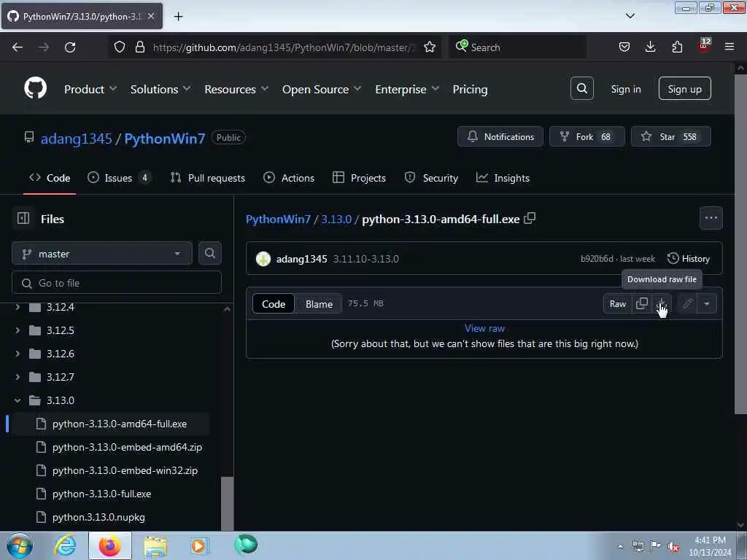Click the Save to Pocket icon
Image resolution: width=747 pixels, height=560 pixels.
click(x=624, y=47)
